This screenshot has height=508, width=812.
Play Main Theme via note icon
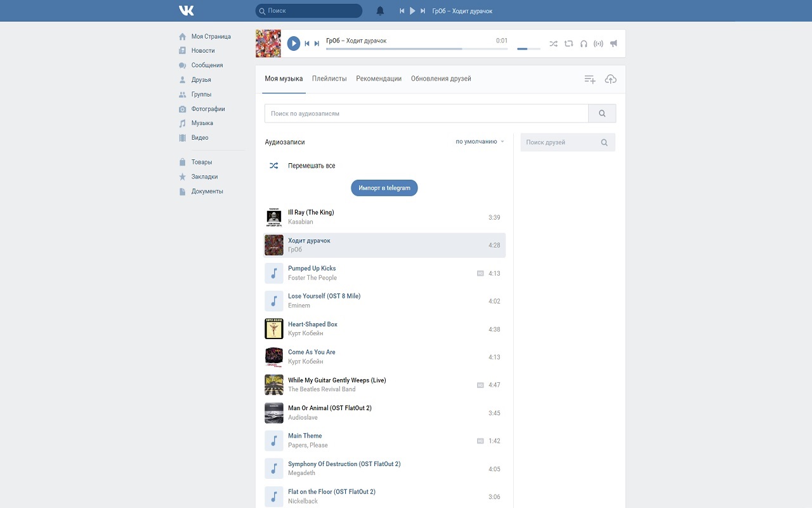pos(274,441)
